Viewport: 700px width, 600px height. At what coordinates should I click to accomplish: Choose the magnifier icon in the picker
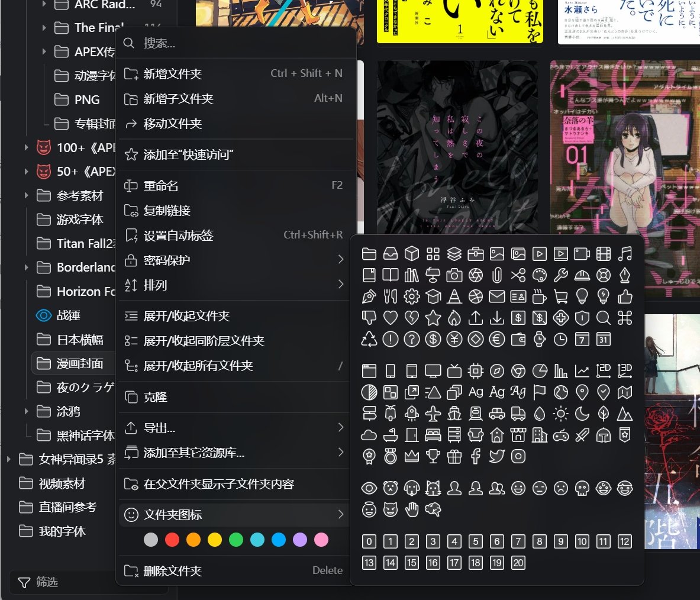click(x=603, y=318)
